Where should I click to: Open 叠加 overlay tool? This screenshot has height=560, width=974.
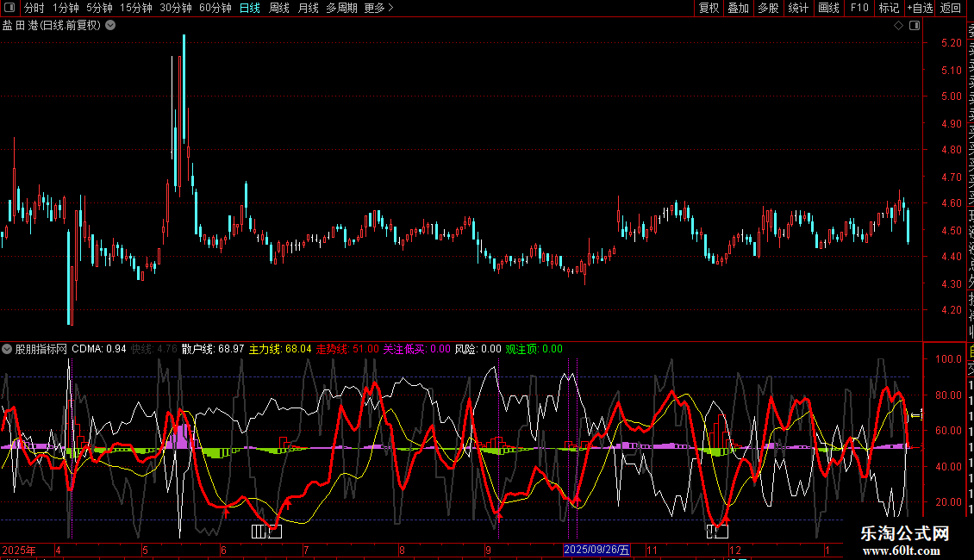(738, 9)
